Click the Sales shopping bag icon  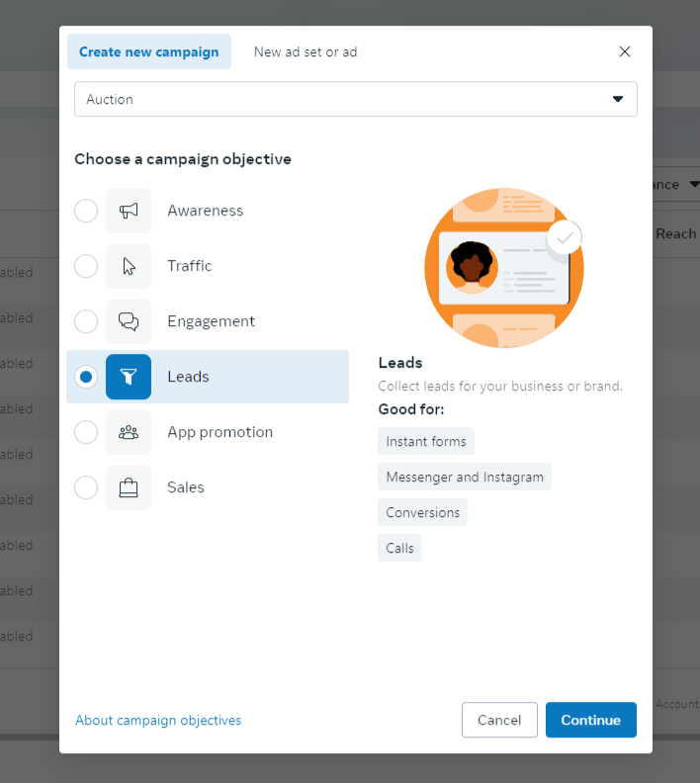pyautogui.click(x=129, y=487)
